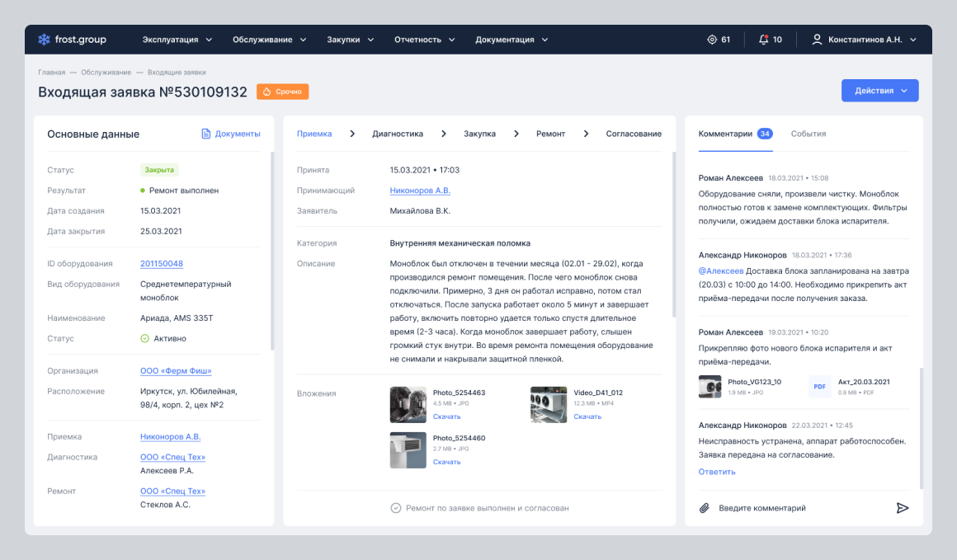
Task: Open ООО «Ферм Фиш» organization link
Action: [176, 371]
